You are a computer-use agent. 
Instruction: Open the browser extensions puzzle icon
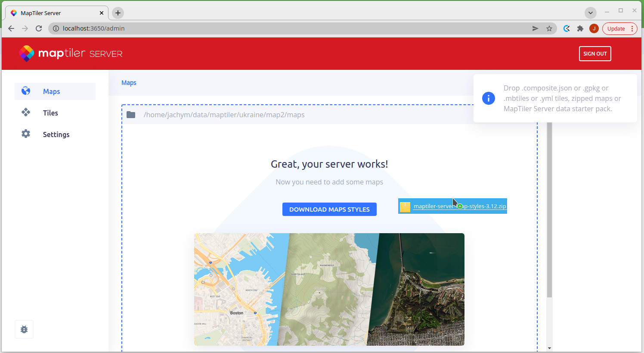[x=580, y=28]
